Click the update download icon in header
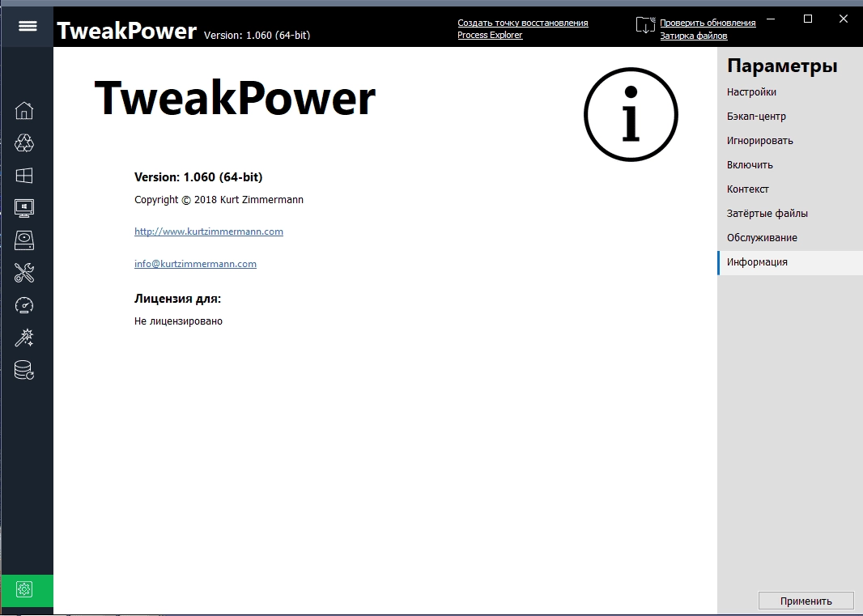The width and height of the screenshot is (863, 616). pyautogui.click(x=645, y=25)
